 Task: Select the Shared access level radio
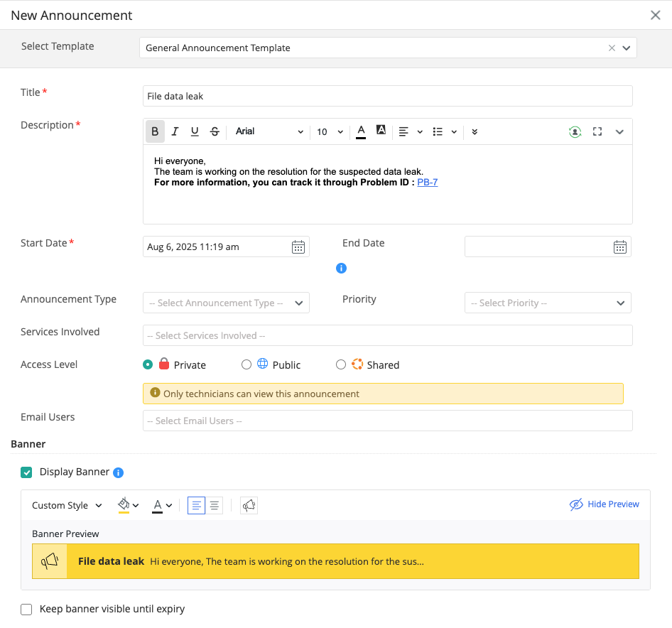click(341, 364)
